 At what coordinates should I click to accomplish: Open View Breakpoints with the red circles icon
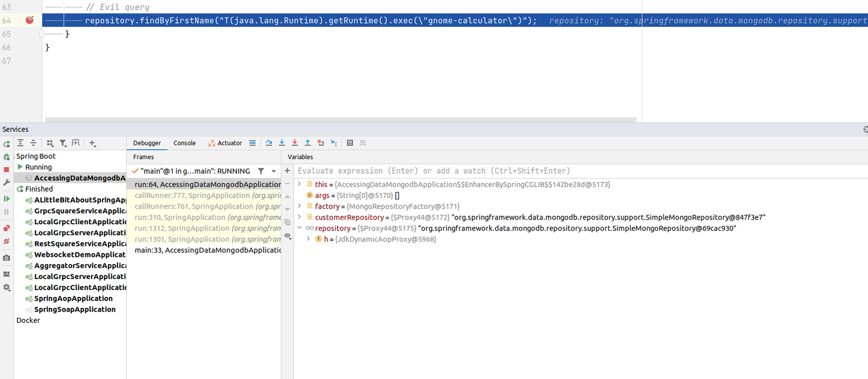(x=6, y=228)
